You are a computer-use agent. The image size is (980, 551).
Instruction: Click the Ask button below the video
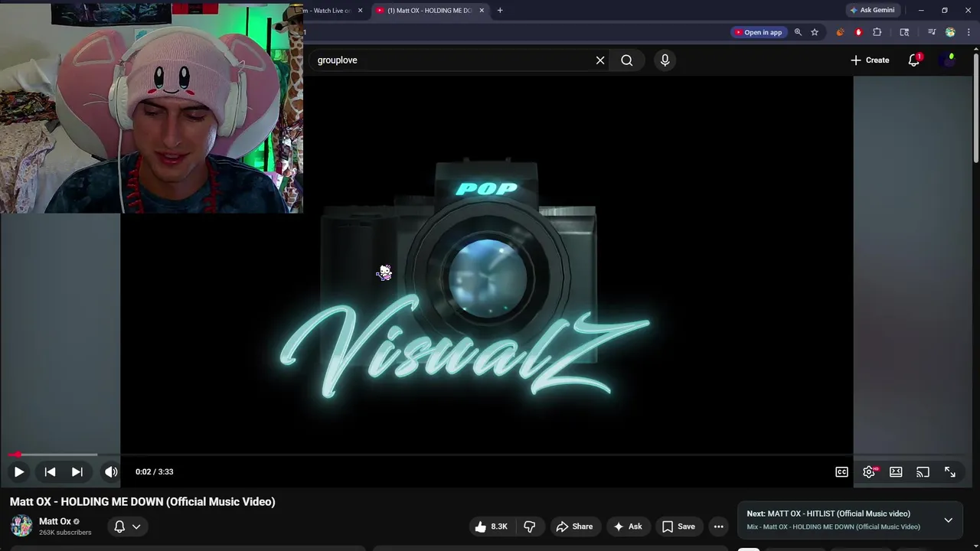pos(627,527)
